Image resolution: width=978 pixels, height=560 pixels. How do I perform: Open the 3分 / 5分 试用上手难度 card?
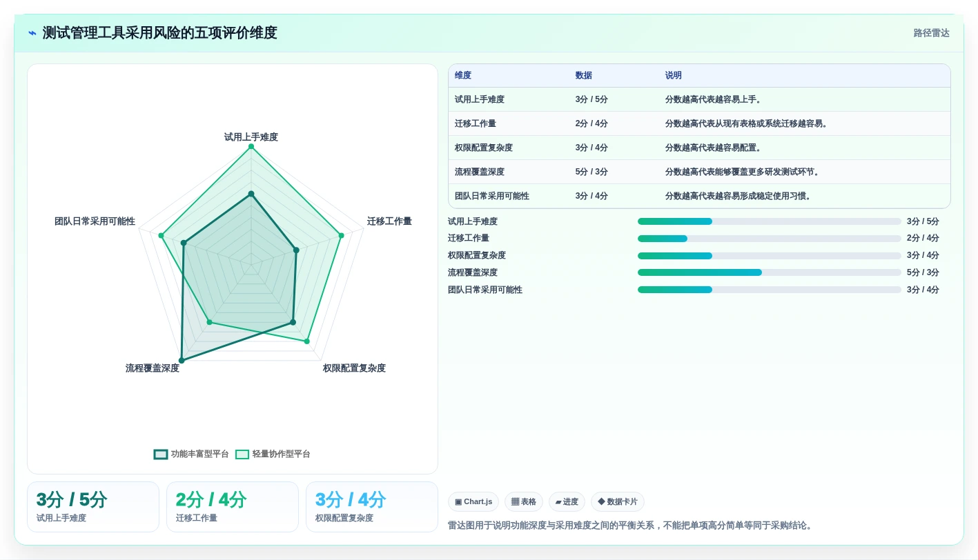pos(93,507)
